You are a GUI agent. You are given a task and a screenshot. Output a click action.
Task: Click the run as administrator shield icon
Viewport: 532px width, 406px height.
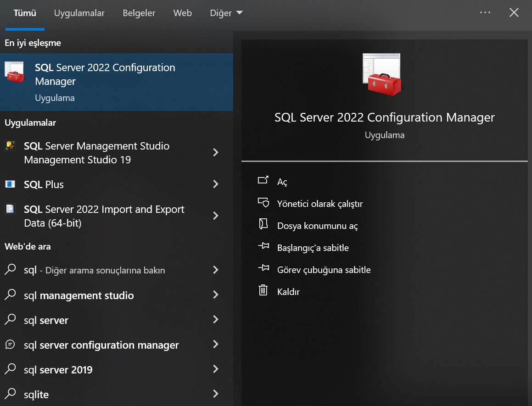click(263, 203)
